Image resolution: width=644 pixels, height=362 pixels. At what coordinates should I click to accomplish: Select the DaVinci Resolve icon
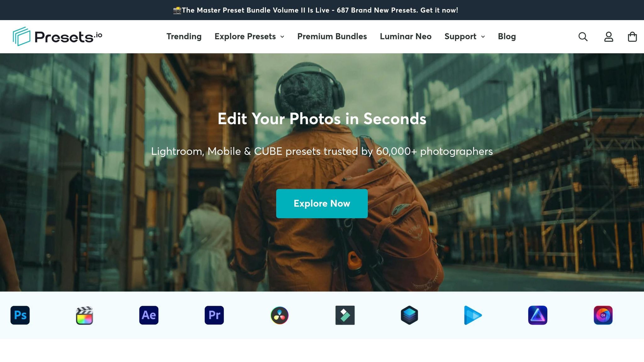[279, 315]
